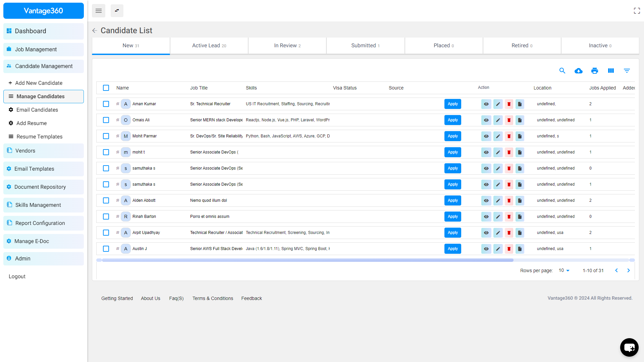The width and height of the screenshot is (644, 362).
Task: Open the rows per page dropdown
Action: 564,270
